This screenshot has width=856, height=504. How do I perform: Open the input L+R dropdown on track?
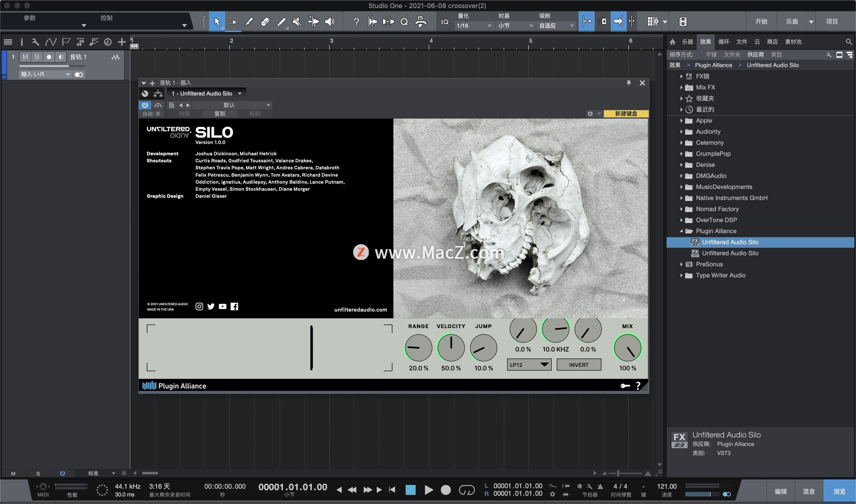tap(45, 74)
